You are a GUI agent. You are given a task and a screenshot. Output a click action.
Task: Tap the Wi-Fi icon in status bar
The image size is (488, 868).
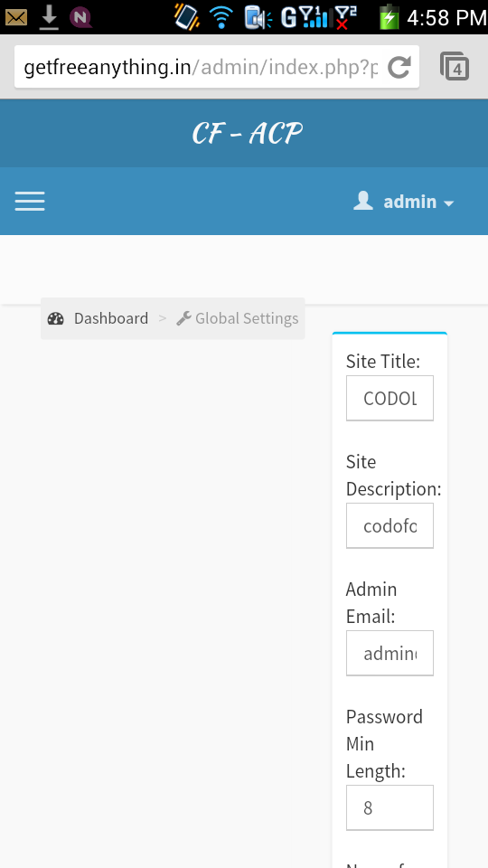coord(221,18)
